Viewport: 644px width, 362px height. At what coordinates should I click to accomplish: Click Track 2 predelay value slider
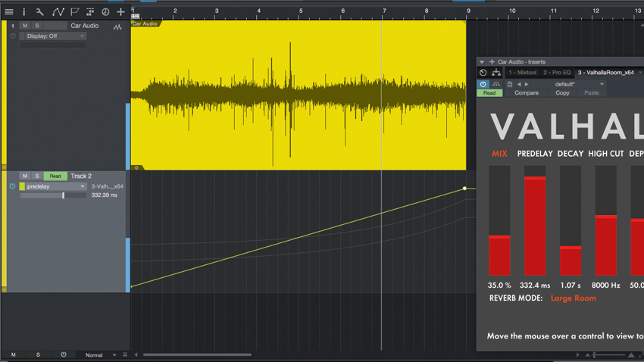pos(53,195)
